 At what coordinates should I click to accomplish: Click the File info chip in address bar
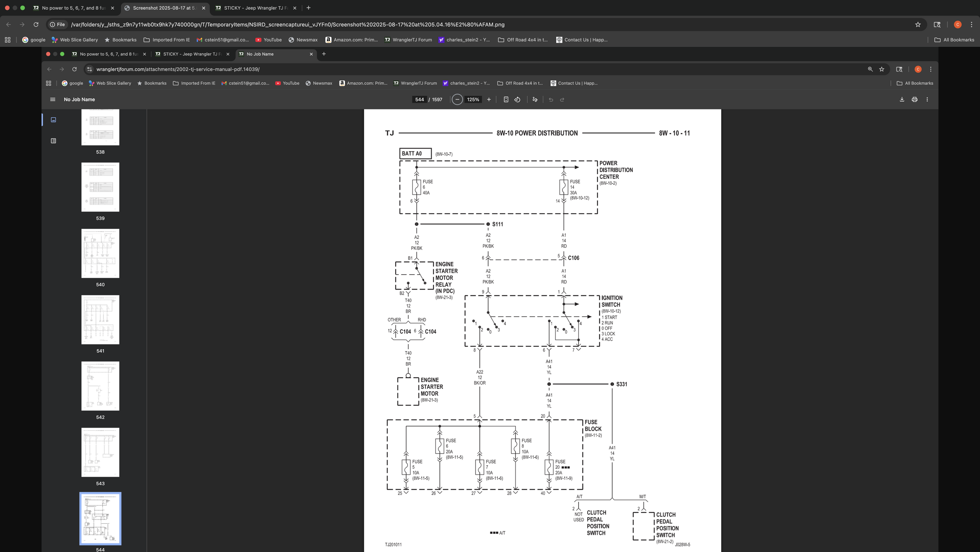(57, 25)
